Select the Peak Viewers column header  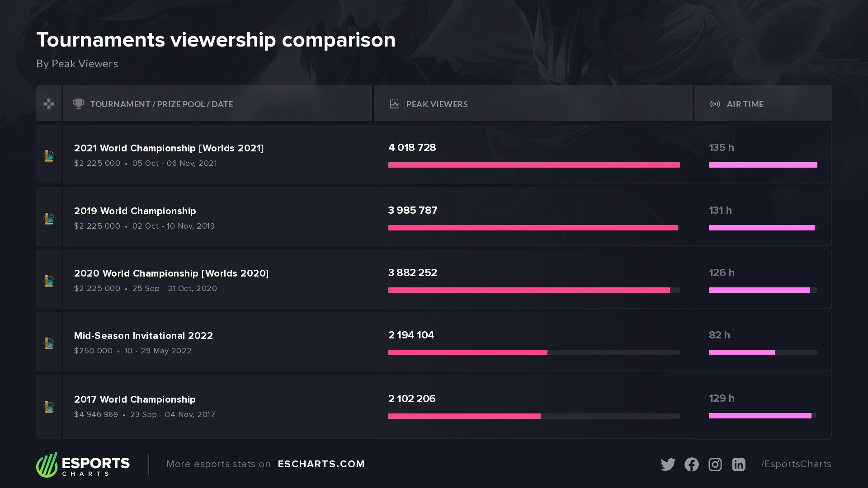(x=437, y=104)
